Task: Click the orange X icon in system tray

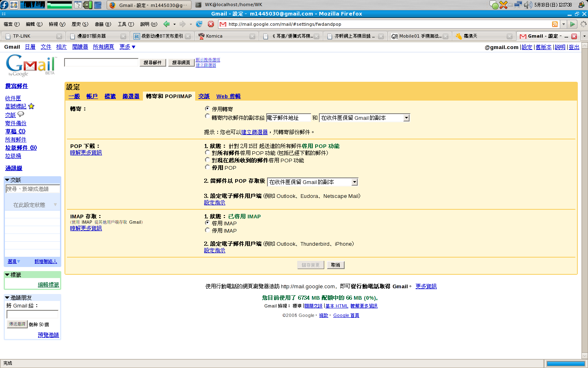Action: 503,5
